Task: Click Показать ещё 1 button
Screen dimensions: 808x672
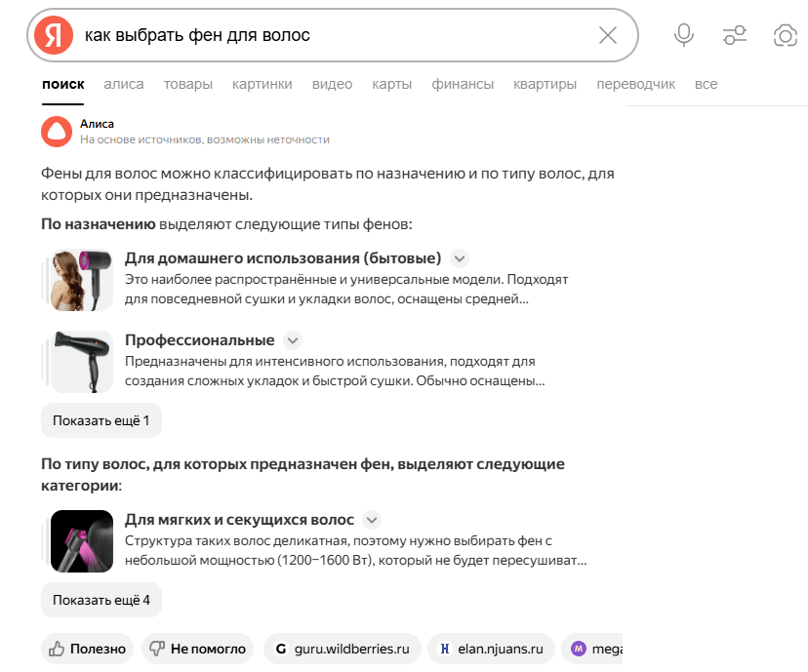Action: pos(101,420)
